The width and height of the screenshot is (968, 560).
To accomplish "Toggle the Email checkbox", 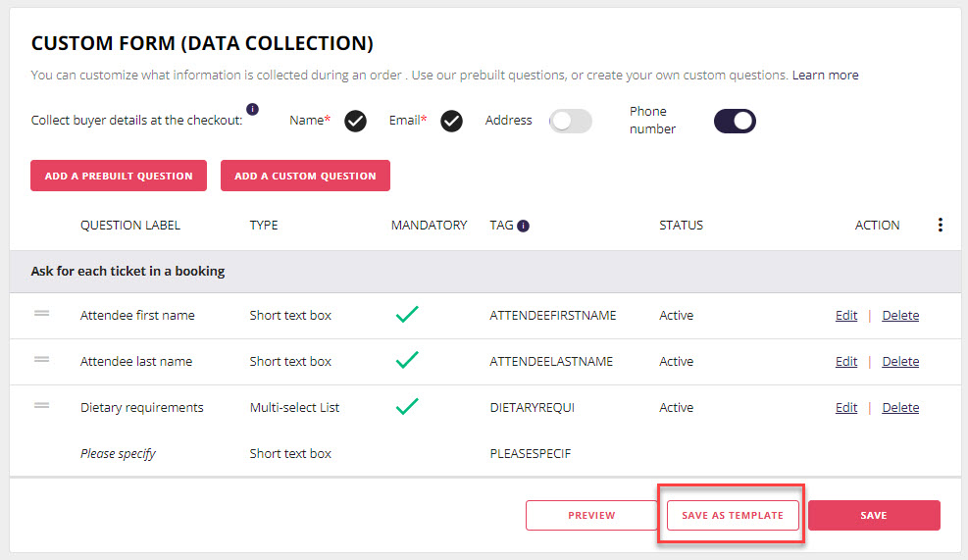I will (451, 121).
